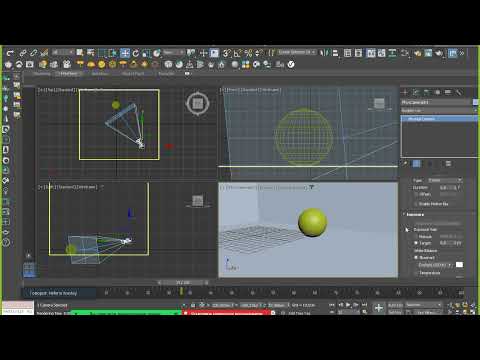Click the Go to End button
This screenshot has width=480, height=360.
364,305
